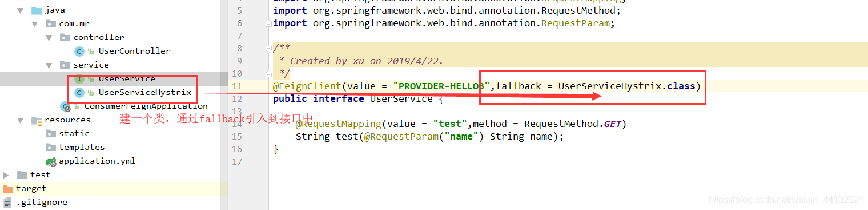Collapse the Javadoc comment fold at line 8

coord(268,49)
